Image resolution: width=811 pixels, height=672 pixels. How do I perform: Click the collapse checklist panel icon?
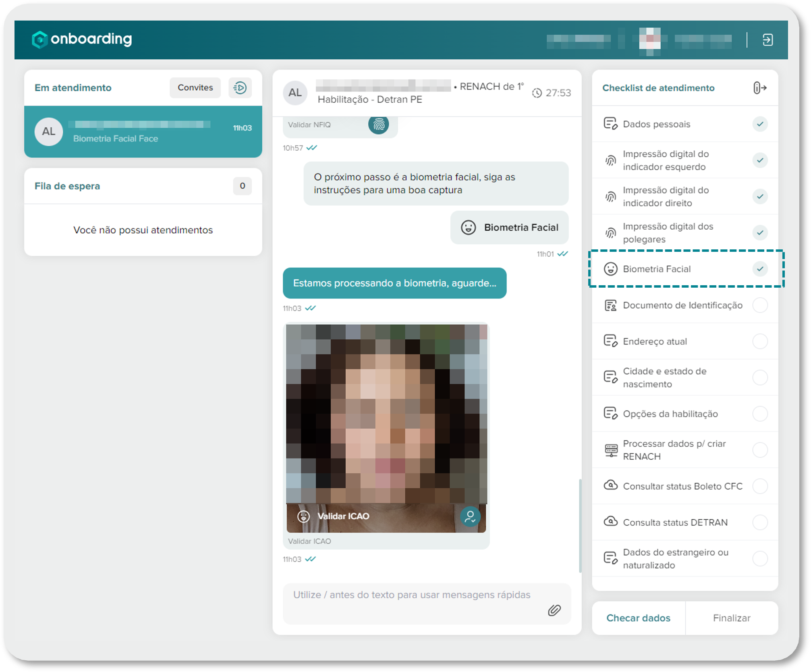click(x=759, y=88)
